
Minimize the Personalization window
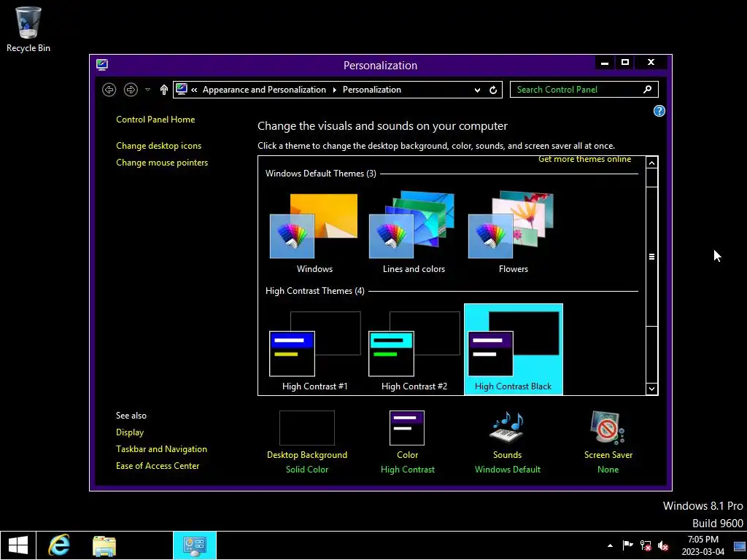(605, 63)
